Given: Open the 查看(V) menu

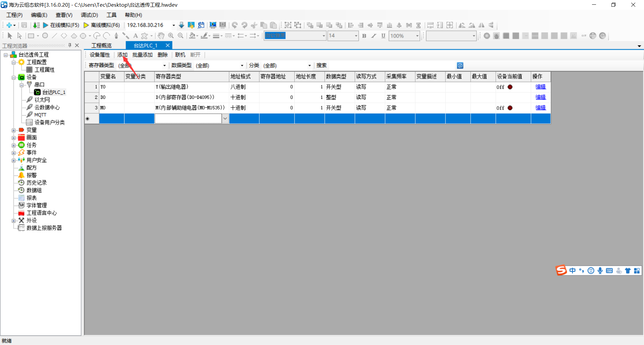Looking at the screenshot, I should (64, 15).
